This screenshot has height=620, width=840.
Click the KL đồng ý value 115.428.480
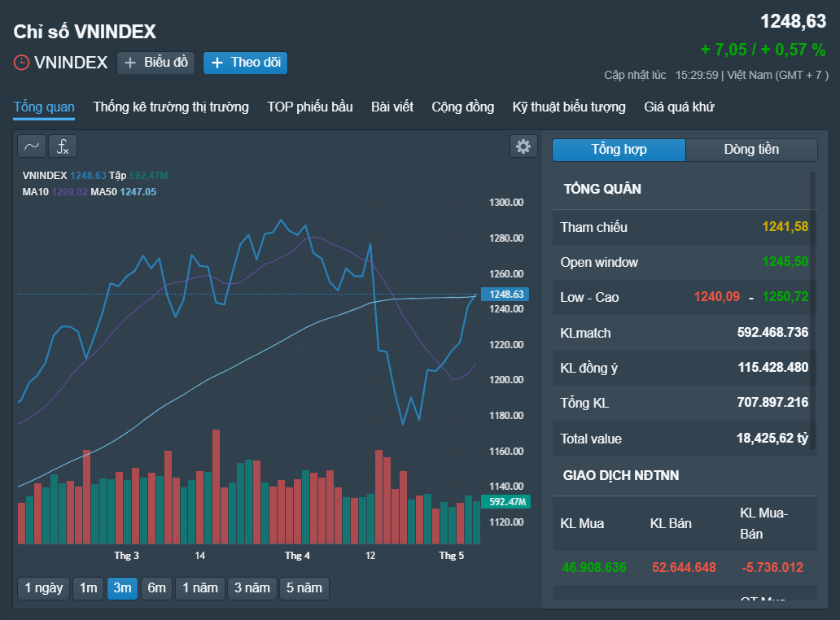pos(773,367)
